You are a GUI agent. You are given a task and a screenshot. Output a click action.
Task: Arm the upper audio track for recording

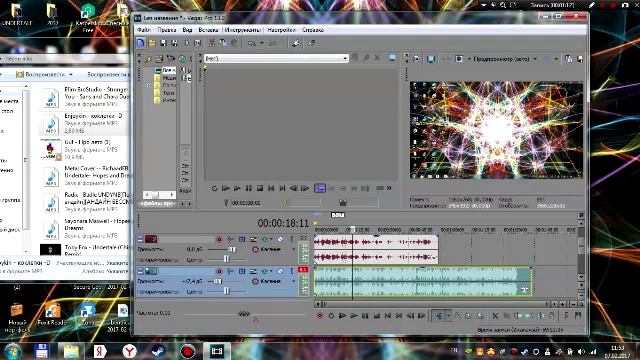(x=219, y=239)
